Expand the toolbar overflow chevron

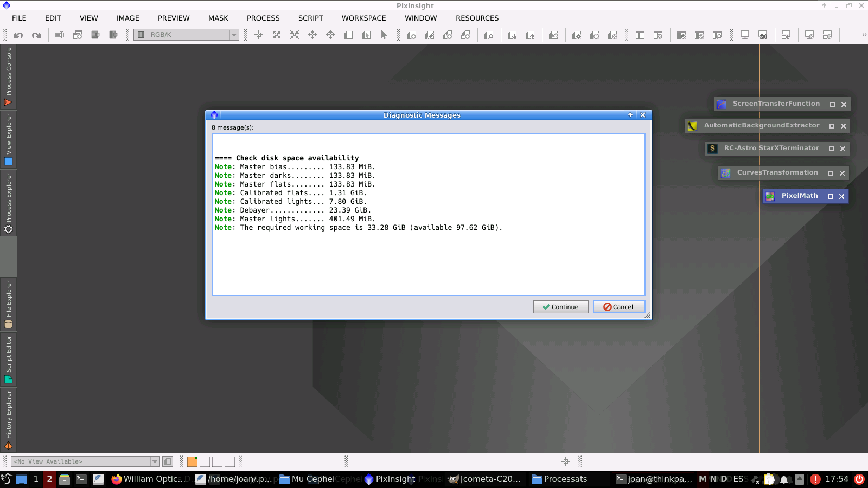864,35
